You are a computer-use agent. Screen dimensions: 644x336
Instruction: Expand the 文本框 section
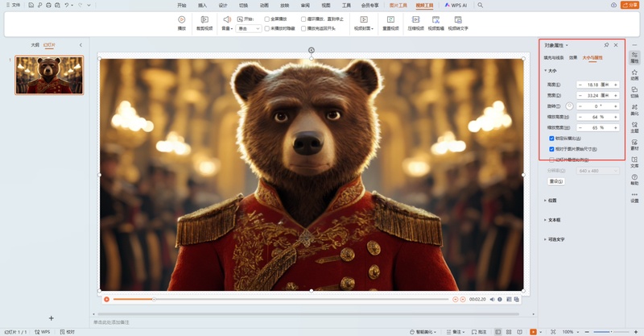pyautogui.click(x=555, y=219)
